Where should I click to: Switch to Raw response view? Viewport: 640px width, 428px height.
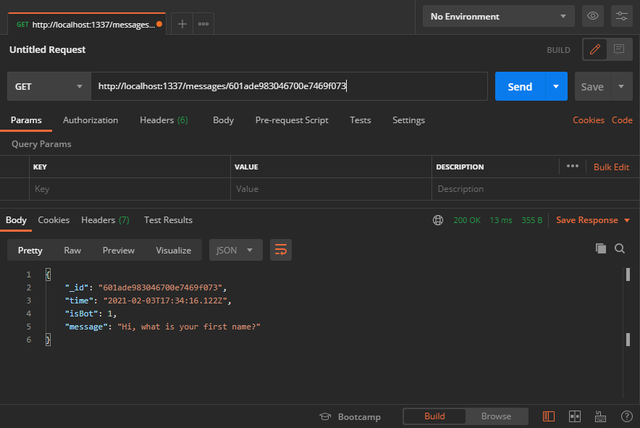(72, 250)
